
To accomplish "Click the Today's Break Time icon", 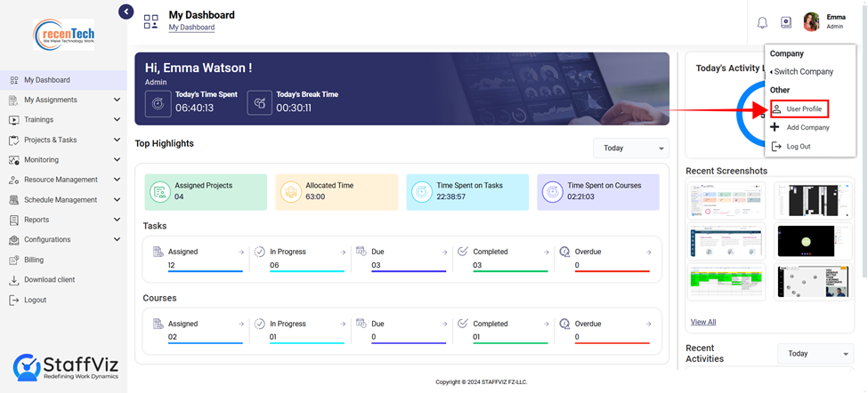I will (259, 103).
